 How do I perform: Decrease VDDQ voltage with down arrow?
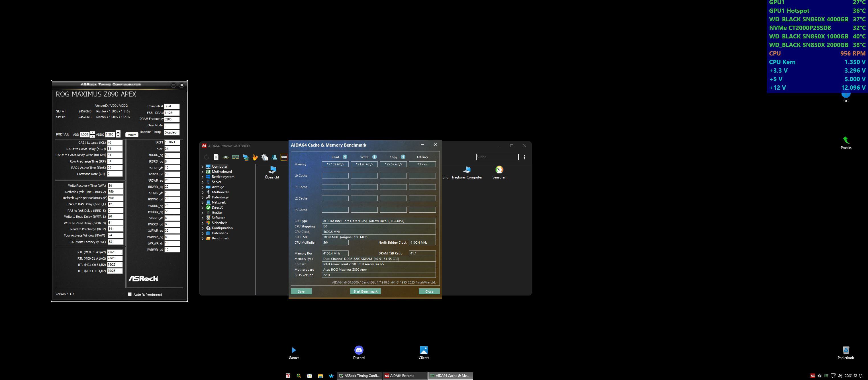pyautogui.click(x=118, y=136)
